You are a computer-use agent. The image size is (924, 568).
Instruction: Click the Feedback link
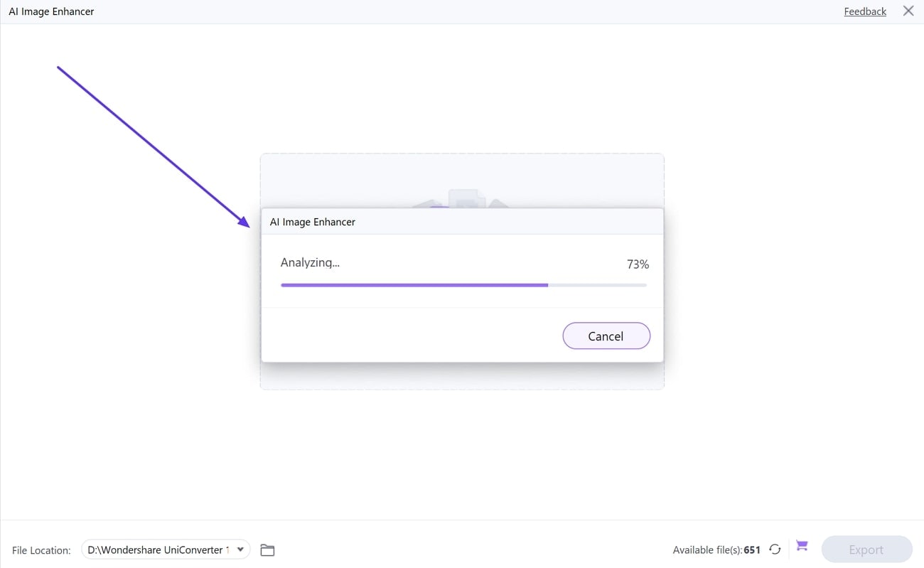pyautogui.click(x=865, y=11)
